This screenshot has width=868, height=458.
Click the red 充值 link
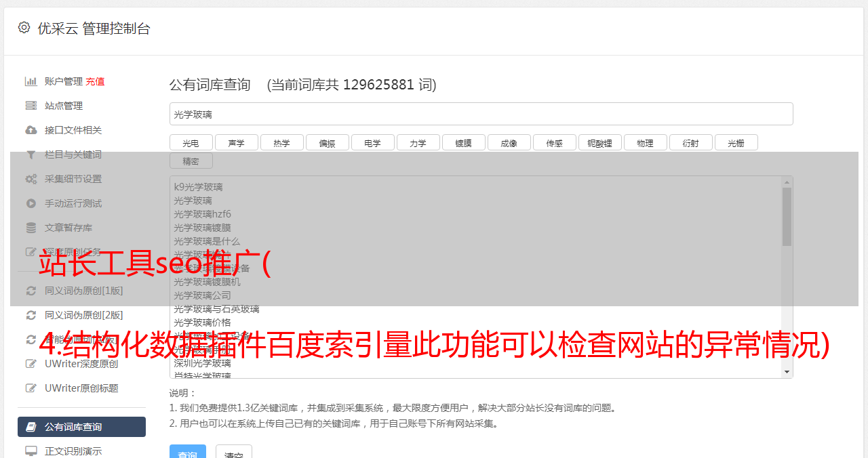tap(95, 81)
